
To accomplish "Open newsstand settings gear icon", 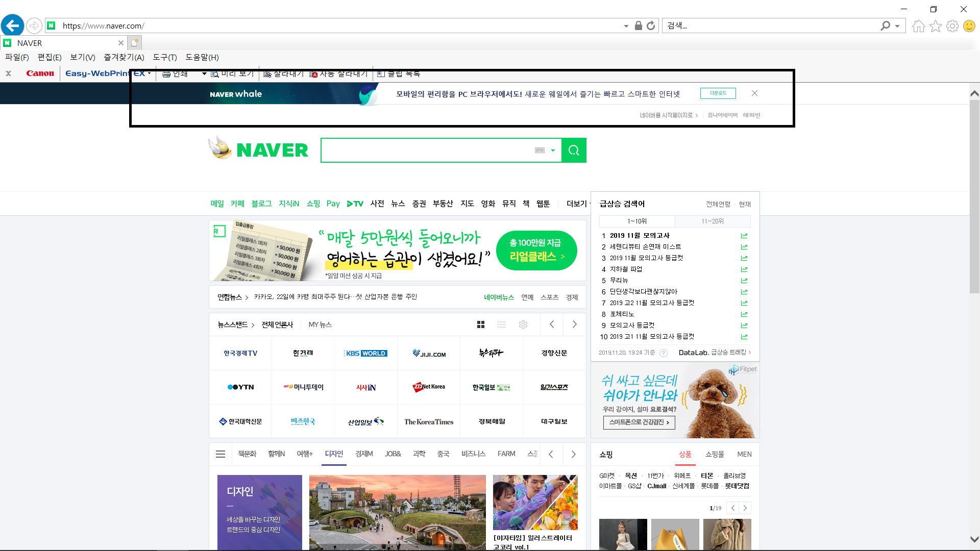I will coord(523,324).
